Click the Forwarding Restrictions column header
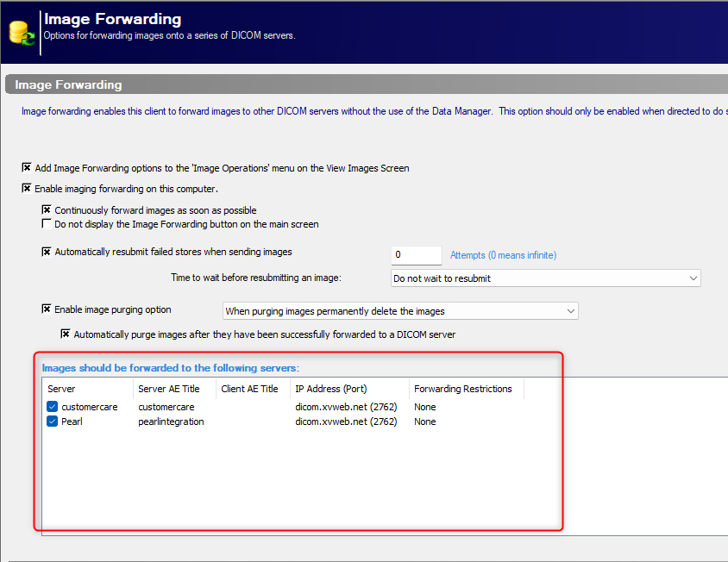 [x=467, y=389]
